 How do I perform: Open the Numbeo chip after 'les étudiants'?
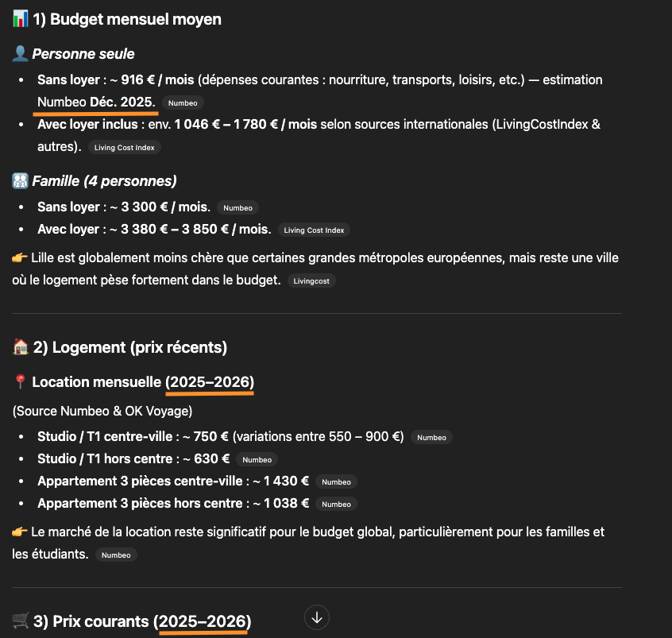[x=116, y=555]
